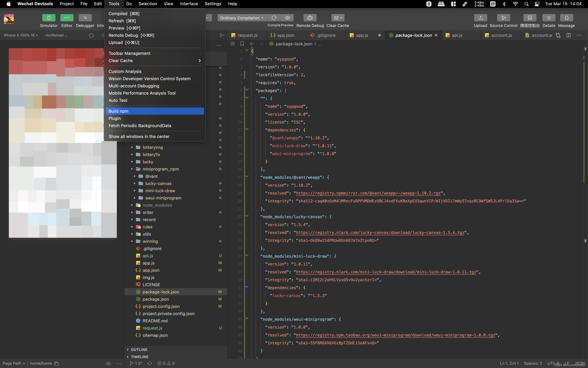Select Toolbar Management menu item
Screen dimensions: 588x368
[x=155, y=53]
